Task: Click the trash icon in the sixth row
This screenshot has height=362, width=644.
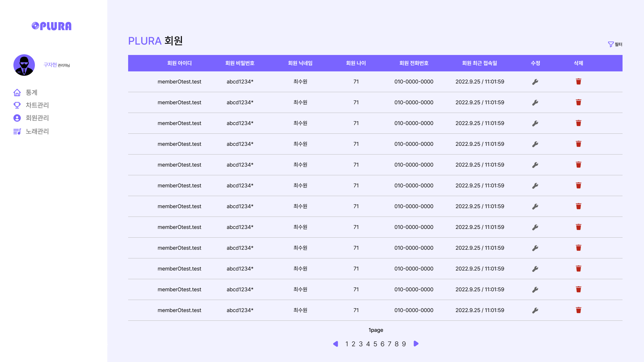Action: point(579,186)
